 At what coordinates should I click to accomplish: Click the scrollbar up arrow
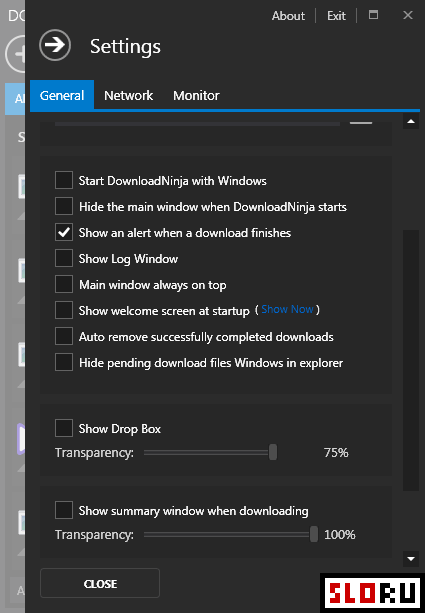[x=411, y=122]
